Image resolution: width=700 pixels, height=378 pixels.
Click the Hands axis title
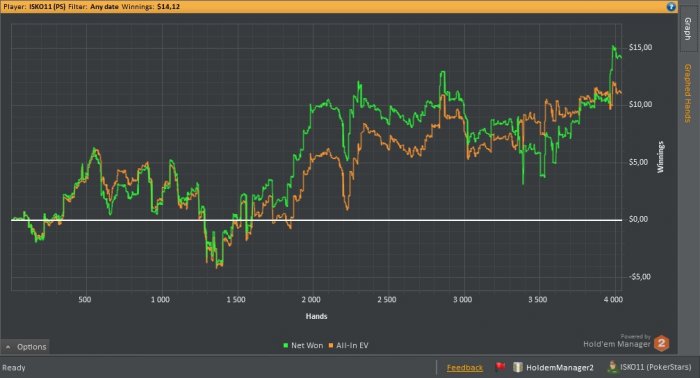click(317, 316)
